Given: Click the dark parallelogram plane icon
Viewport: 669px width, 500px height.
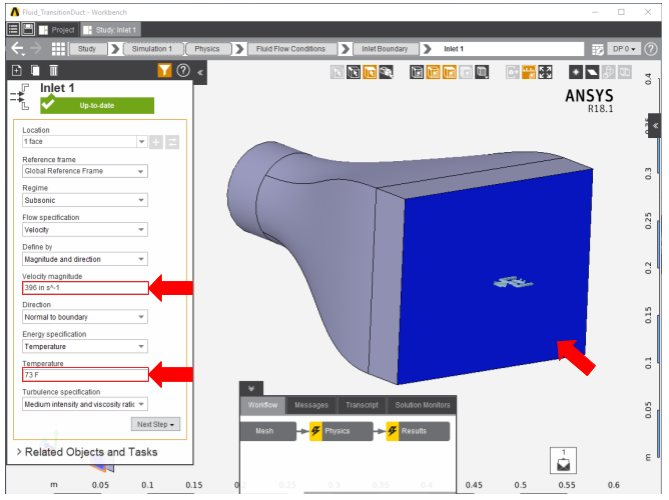Looking at the screenshot, I should 592,72.
